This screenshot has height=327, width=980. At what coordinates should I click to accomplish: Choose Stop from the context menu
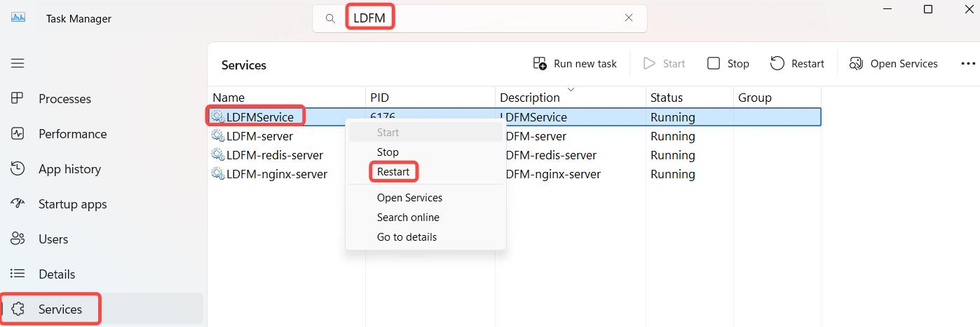coord(388,152)
